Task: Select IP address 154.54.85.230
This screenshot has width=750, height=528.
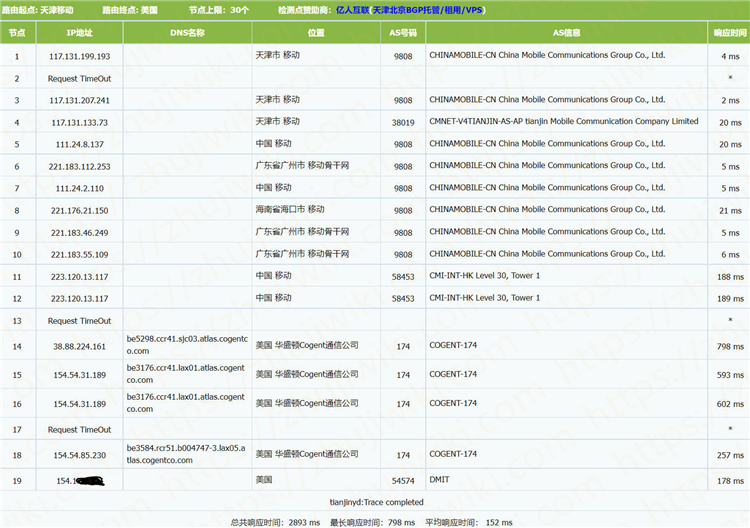Action: coord(79,455)
